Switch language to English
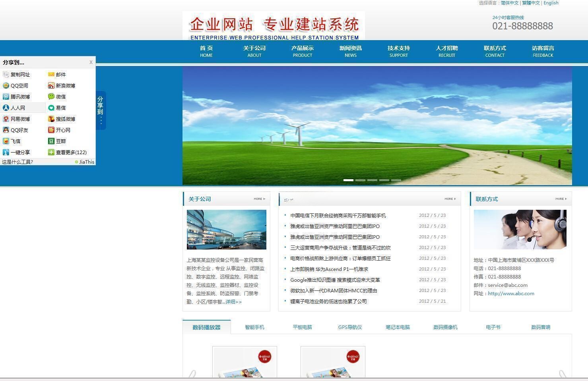The width and height of the screenshot is (588, 381). 551,3
